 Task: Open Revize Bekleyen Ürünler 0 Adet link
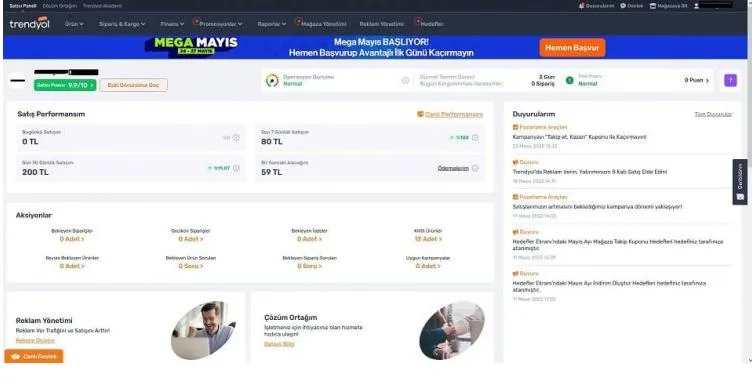[x=72, y=266]
